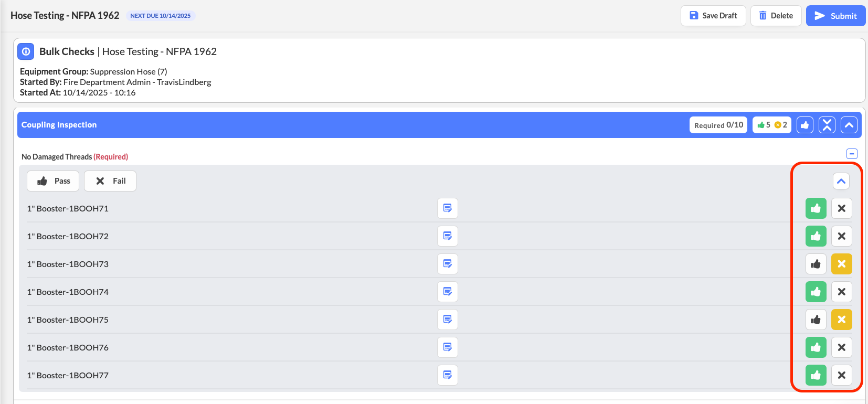Image resolution: width=868 pixels, height=404 pixels.
Task: Click the pass/fail summary count badge
Action: click(x=771, y=125)
